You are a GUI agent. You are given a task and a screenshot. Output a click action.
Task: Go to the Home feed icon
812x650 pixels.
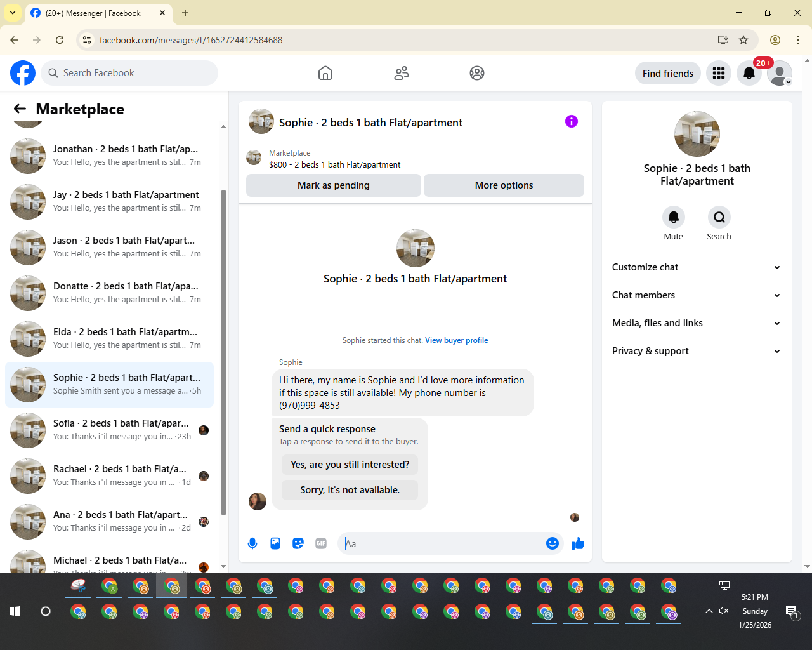tap(325, 73)
